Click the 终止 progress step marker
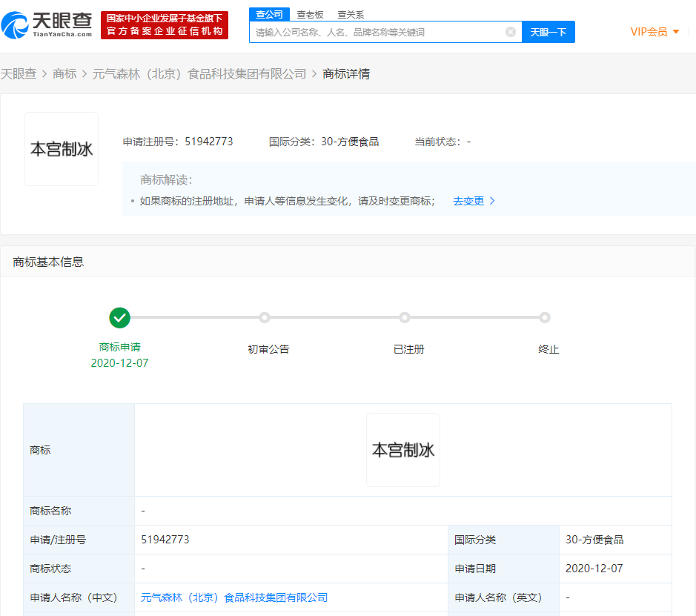Screen dimensions: 696x616 tap(545, 318)
